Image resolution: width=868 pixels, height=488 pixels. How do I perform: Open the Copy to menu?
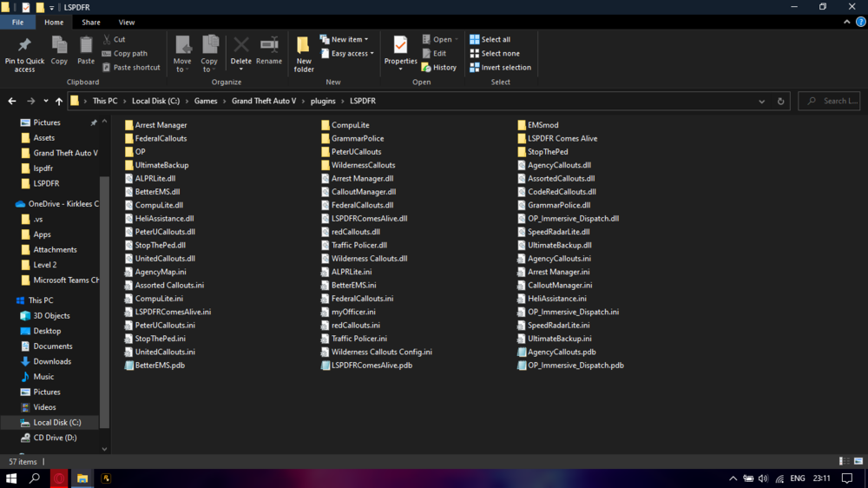[x=209, y=54]
